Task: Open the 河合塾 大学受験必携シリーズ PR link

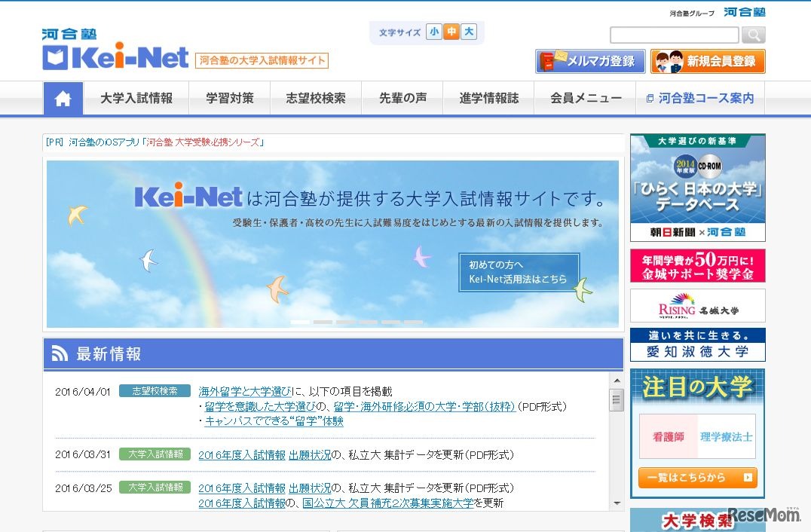Action: click(202, 142)
